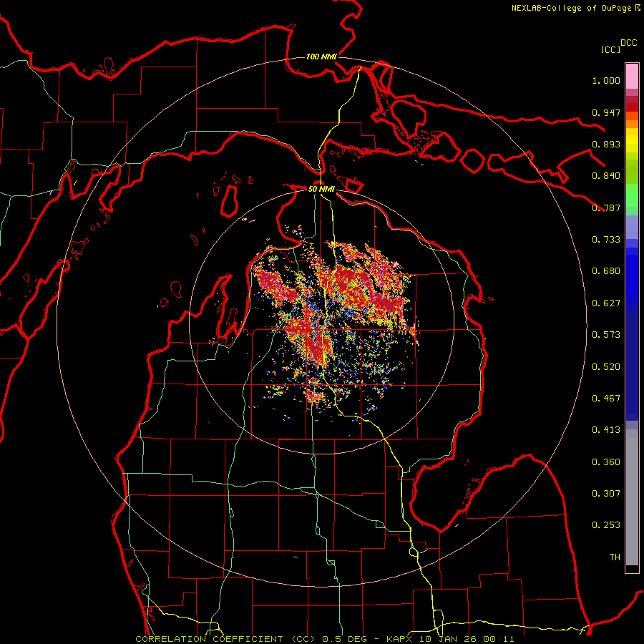Click the gray lower segment of color bar
Screen dimensions: 644x644
632,497
